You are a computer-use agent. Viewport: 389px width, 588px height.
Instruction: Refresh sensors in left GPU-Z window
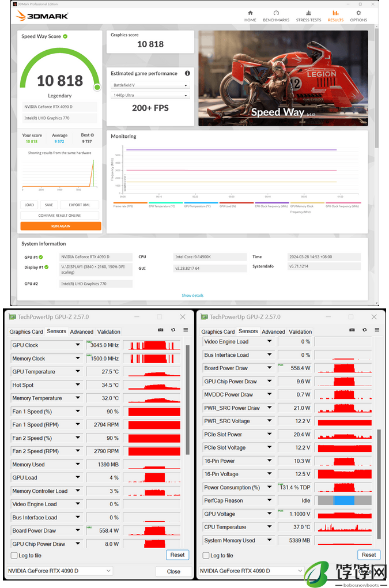point(173,330)
